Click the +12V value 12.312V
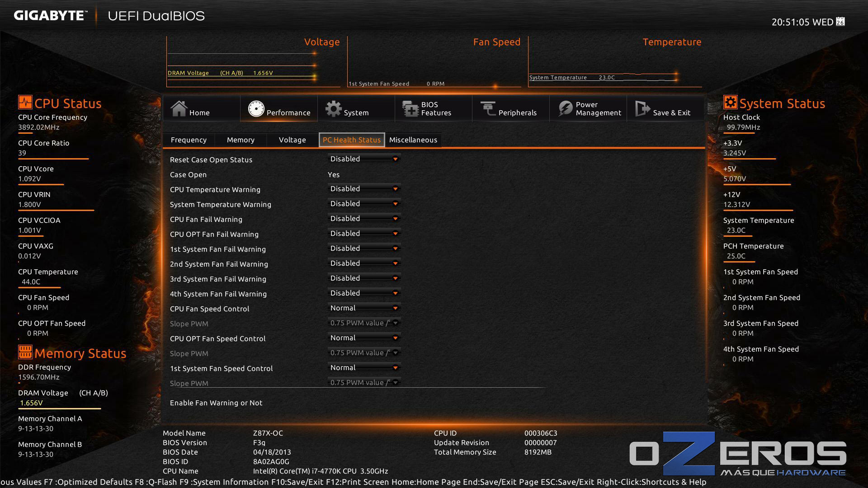This screenshot has height=488, width=868. 736,205
